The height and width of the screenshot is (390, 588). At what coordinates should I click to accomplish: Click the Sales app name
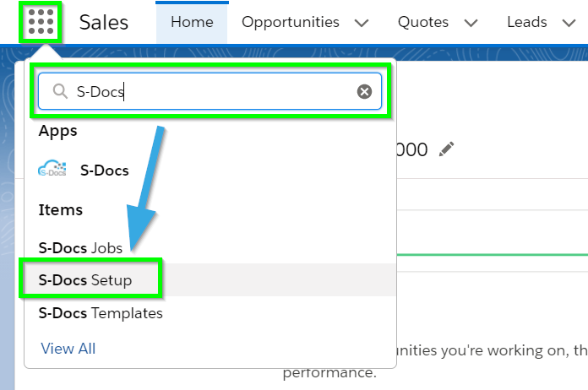point(104,22)
